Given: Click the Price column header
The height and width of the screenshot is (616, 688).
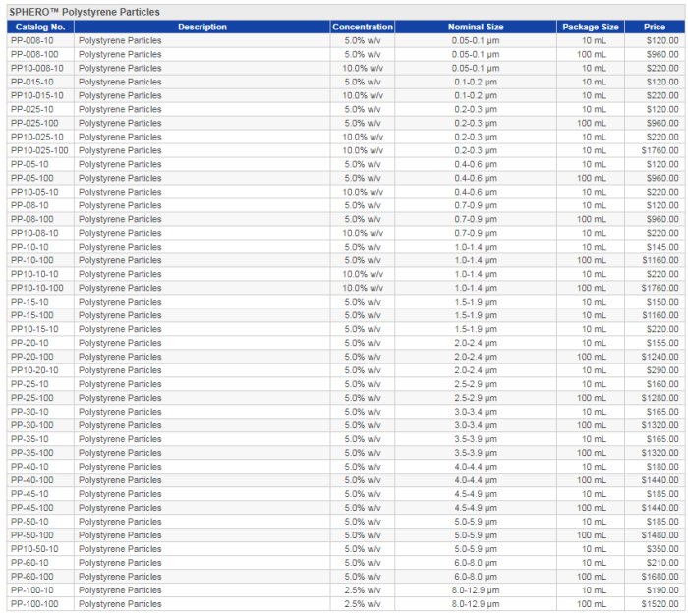Looking at the screenshot, I should (x=655, y=27).
